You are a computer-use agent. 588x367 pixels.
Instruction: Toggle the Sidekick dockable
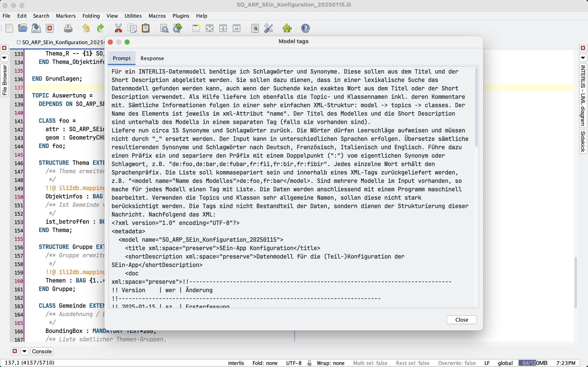click(x=583, y=141)
